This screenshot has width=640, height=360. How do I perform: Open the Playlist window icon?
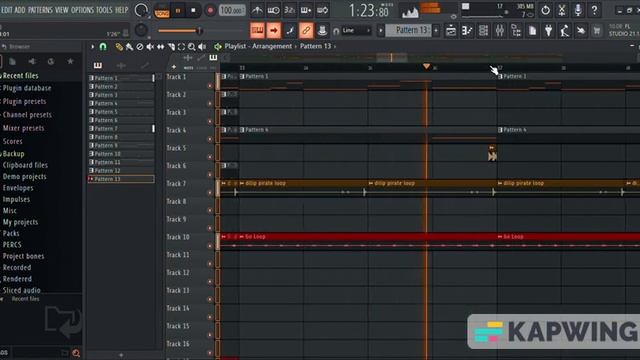(451, 31)
